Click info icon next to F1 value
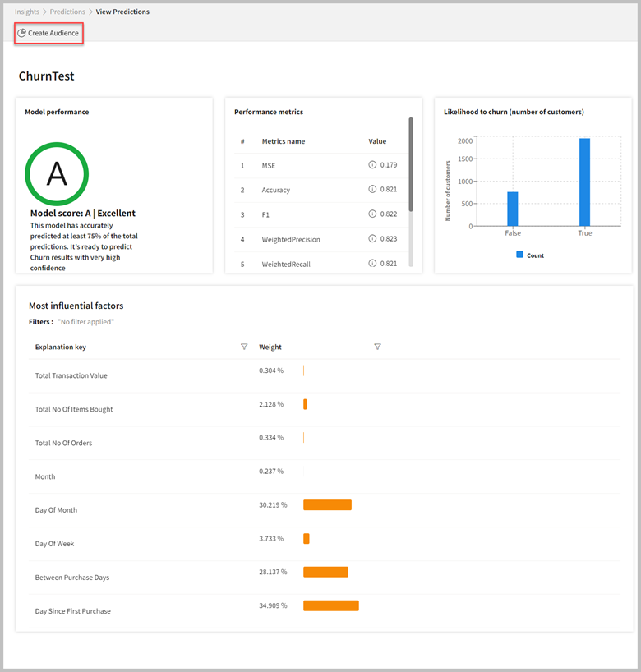This screenshot has width=641, height=672. point(372,214)
